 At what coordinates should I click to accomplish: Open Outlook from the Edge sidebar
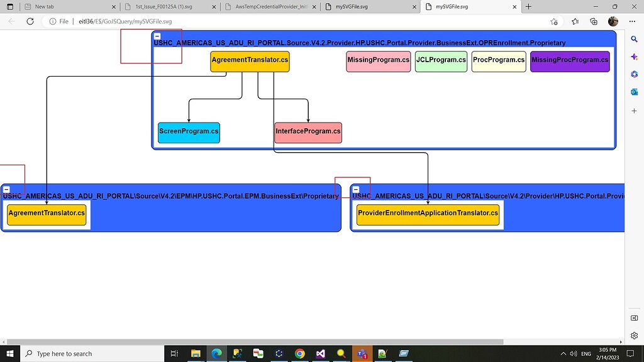coord(634,92)
